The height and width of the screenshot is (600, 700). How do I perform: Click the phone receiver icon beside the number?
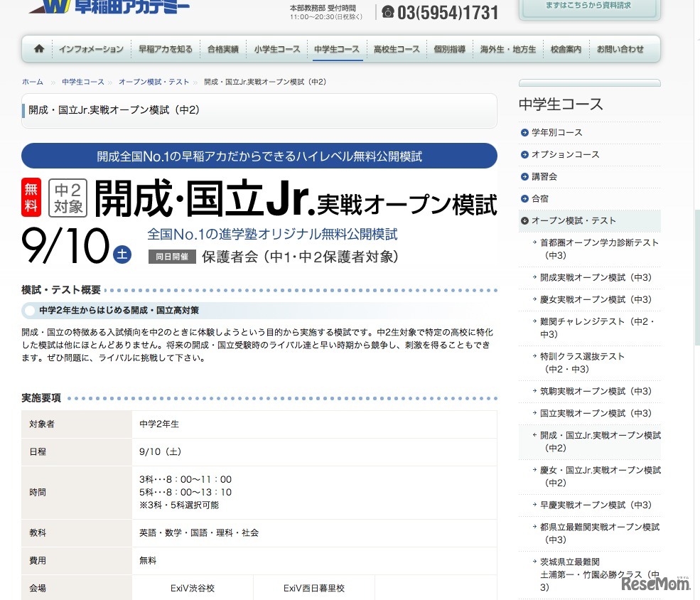tap(388, 12)
